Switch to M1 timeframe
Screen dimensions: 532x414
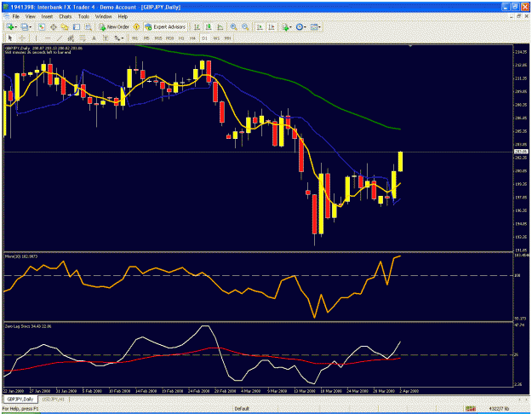pos(135,38)
